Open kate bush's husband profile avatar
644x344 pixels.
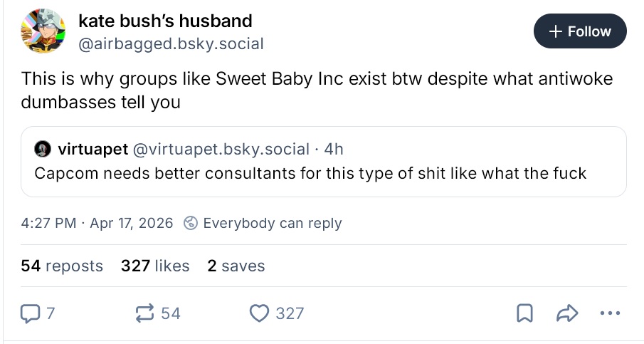pos(44,31)
